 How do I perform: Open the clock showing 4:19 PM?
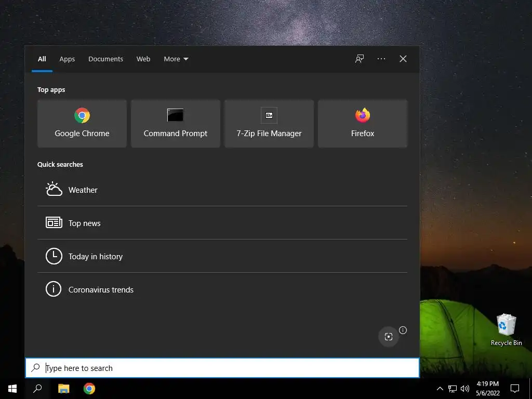click(487, 389)
